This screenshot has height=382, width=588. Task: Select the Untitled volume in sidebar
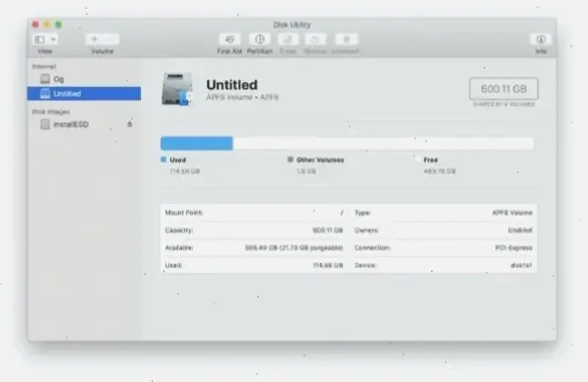pyautogui.click(x=84, y=94)
